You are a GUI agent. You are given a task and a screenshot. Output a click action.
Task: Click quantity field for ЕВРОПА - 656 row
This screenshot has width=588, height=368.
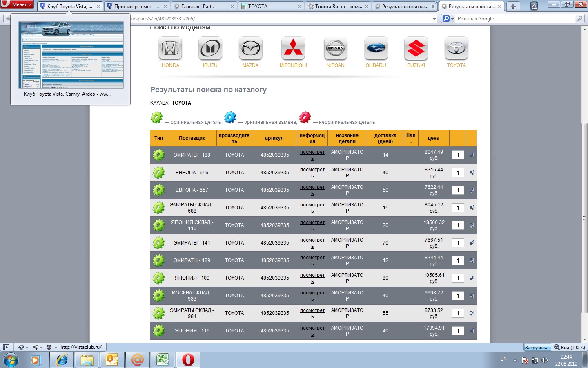(458, 173)
